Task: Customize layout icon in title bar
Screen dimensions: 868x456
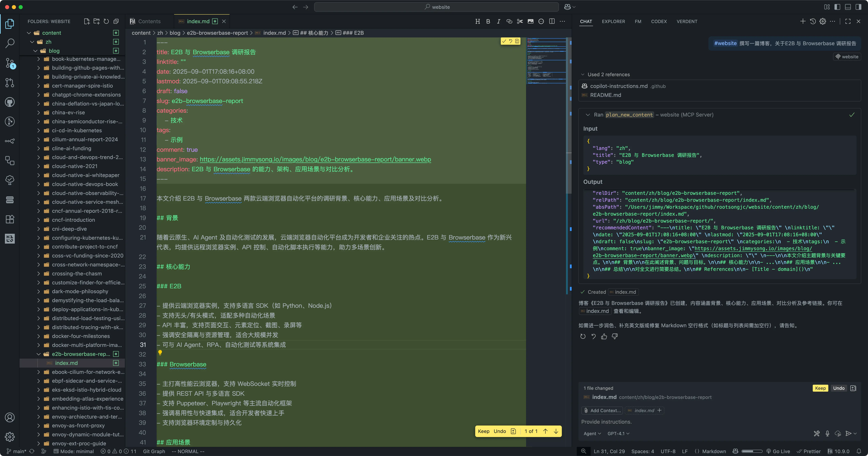Action: coord(827,7)
